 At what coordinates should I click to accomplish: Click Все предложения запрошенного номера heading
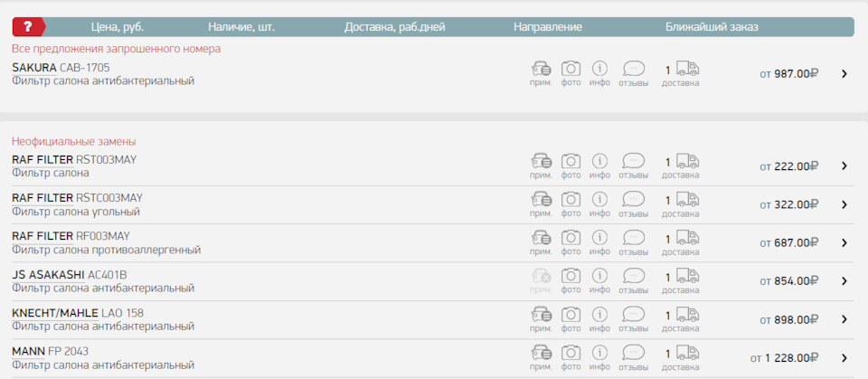(x=117, y=49)
